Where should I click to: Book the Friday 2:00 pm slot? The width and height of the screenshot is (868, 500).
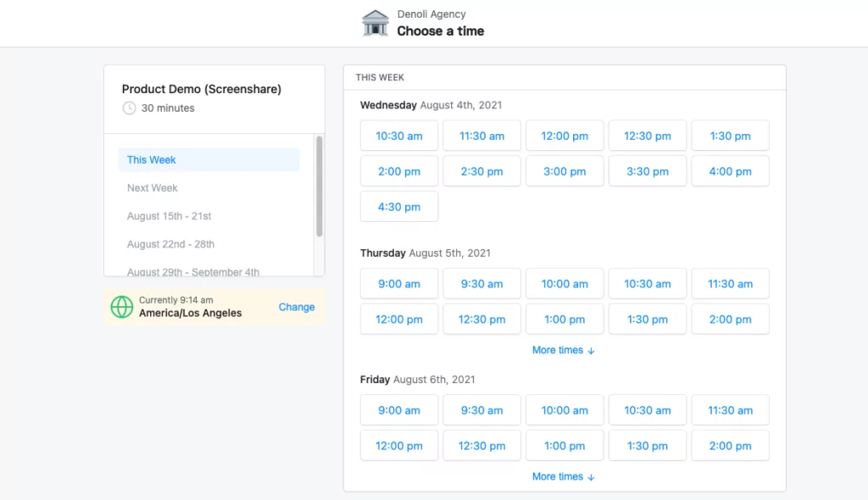pyautogui.click(x=730, y=446)
